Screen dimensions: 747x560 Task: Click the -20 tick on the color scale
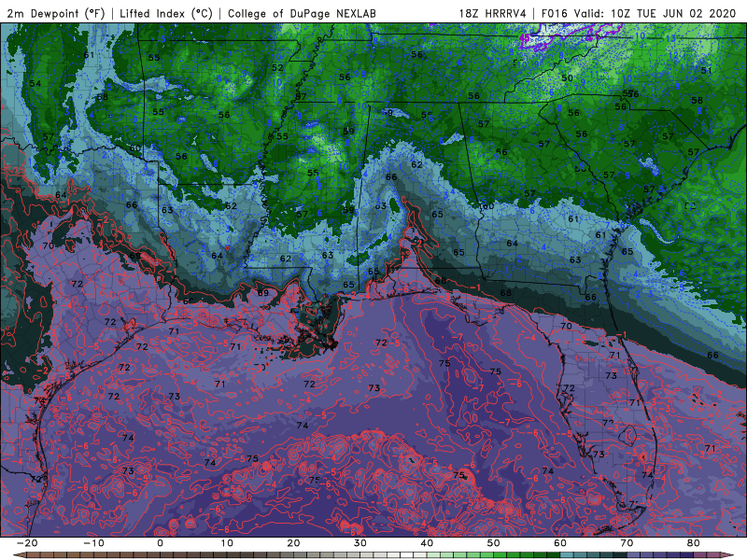pos(27,543)
